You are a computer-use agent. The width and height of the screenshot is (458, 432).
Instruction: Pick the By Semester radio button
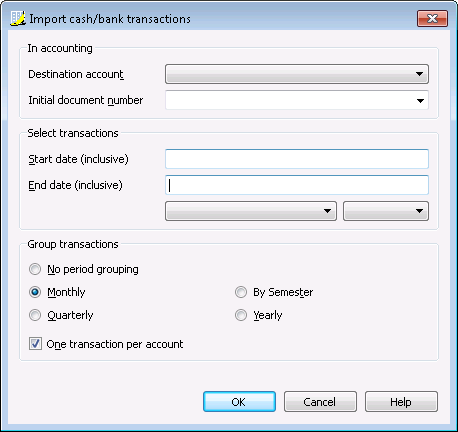point(241,292)
